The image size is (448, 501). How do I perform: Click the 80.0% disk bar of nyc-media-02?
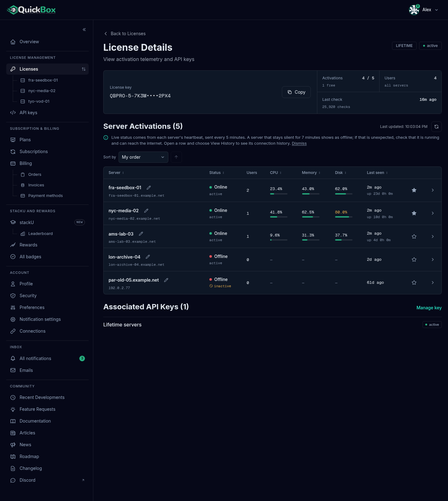(x=344, y=217)
